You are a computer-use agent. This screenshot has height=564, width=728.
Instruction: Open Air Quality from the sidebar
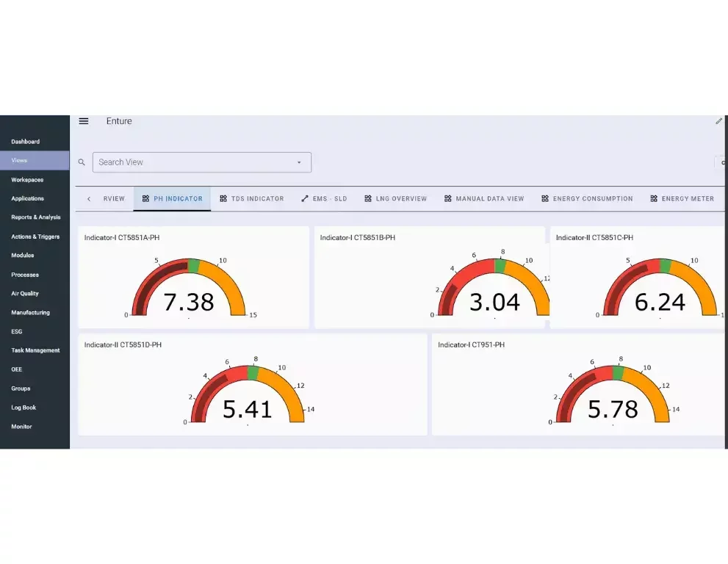coord(25,293)
